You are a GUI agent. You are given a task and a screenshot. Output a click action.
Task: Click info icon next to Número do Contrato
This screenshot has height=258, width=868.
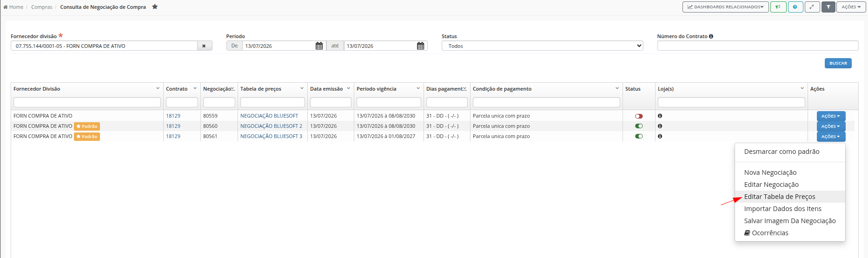(711, 36)
